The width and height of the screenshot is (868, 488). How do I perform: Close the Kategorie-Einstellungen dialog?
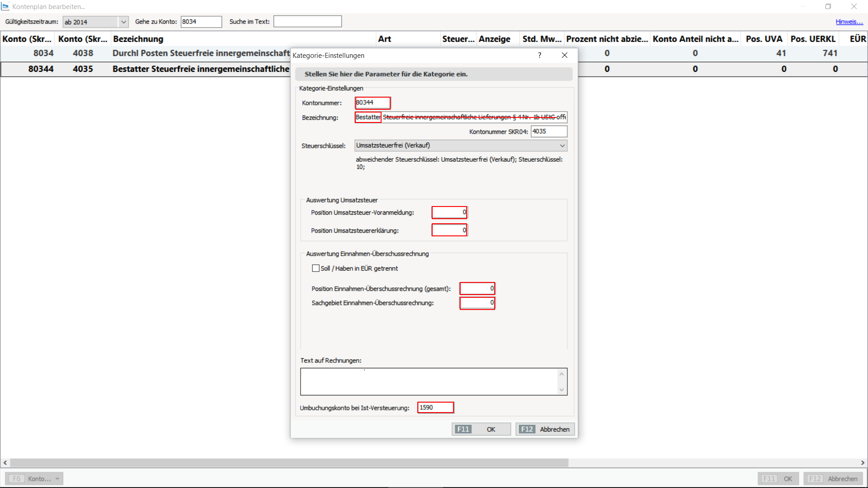[x=565, y=55]
